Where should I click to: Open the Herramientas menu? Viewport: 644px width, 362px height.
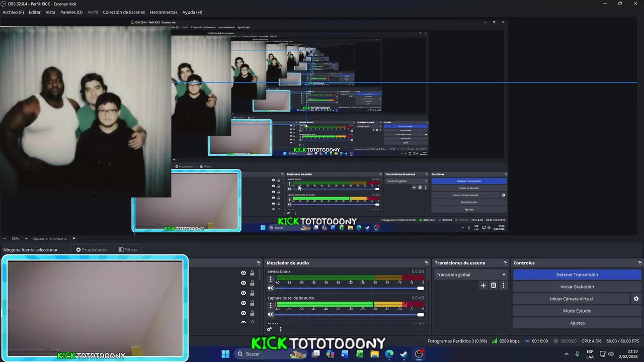pyautogui.click(x=164, y=12)
